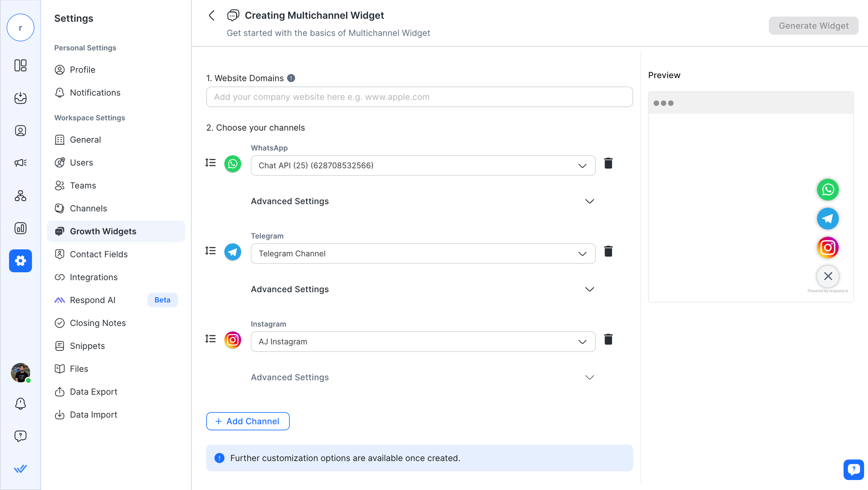868x490 pixels.
Task: Click the Website Domains info icon
Action: pyautogui.click(x=291, y=78)
